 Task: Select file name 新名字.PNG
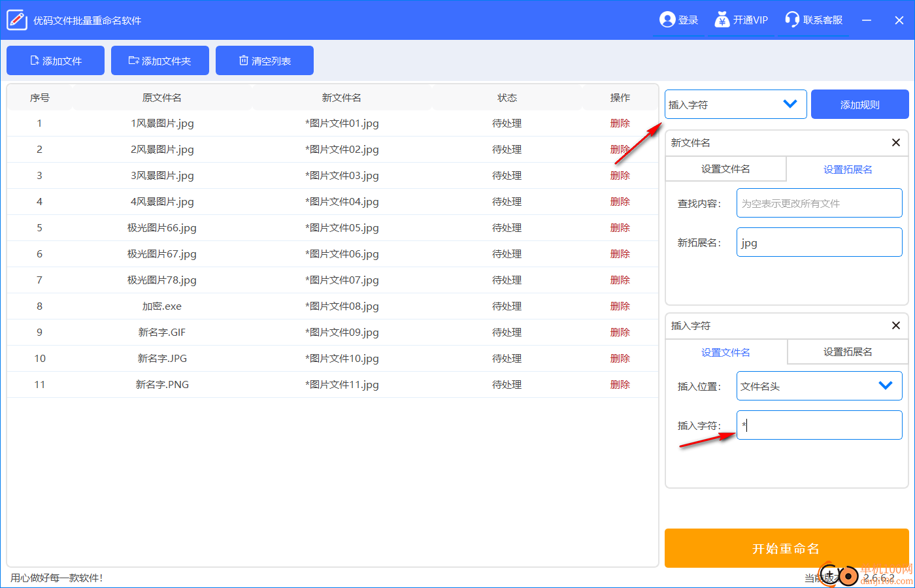[162, 385]
